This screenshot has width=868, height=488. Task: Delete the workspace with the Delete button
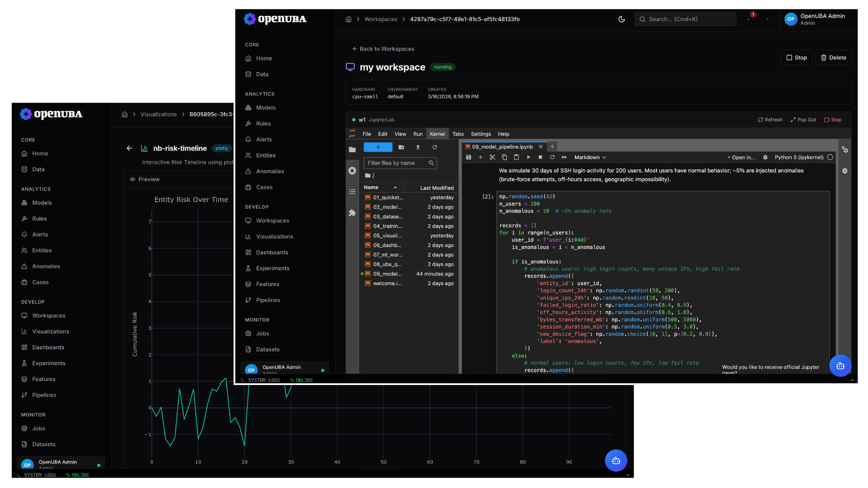tap(834, 57)
